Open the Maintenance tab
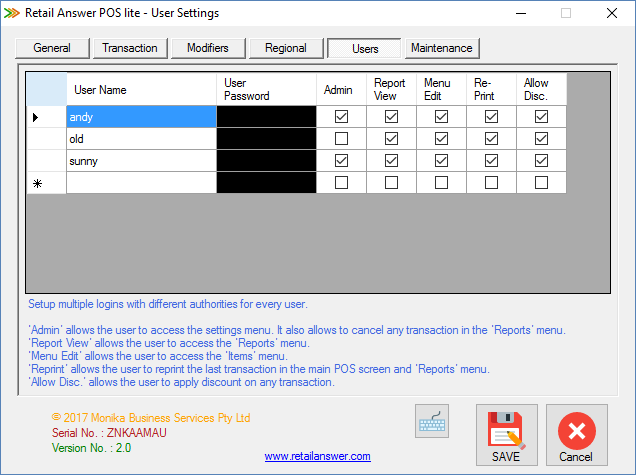636x475 pixels. 442,48
